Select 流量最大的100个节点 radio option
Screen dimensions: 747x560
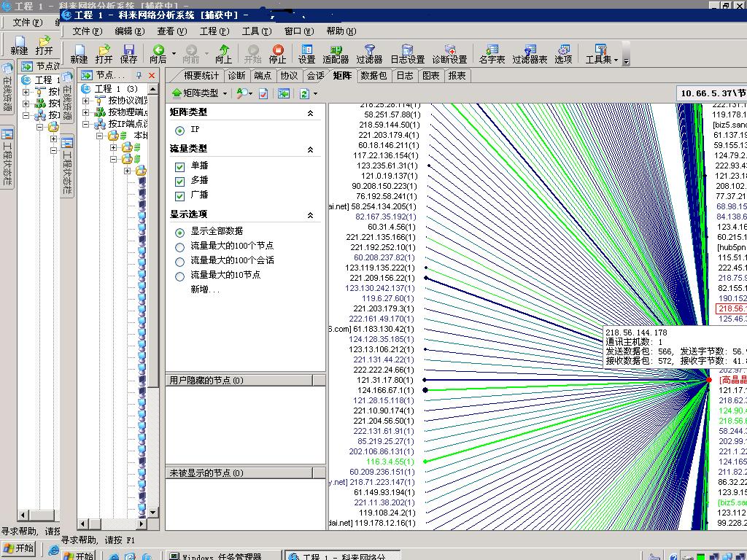click(x=180, y=246)
